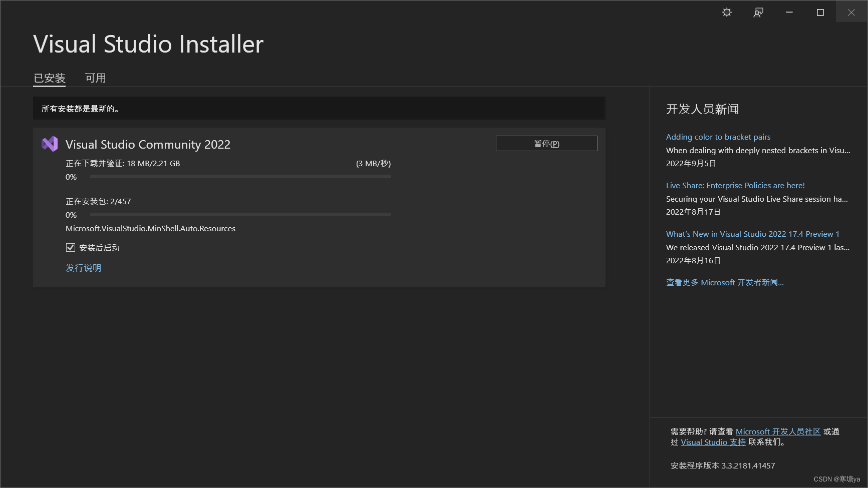Open the 发行说明 release notes link
Image resolution: width=868 pixels, height=488 pixels.
(84, 268)
